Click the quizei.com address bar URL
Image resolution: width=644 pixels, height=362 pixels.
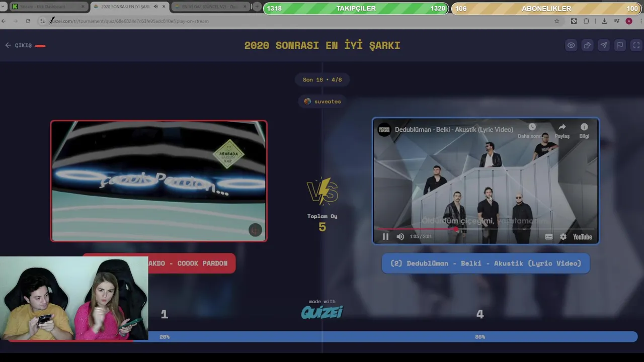tap(130, 21)
